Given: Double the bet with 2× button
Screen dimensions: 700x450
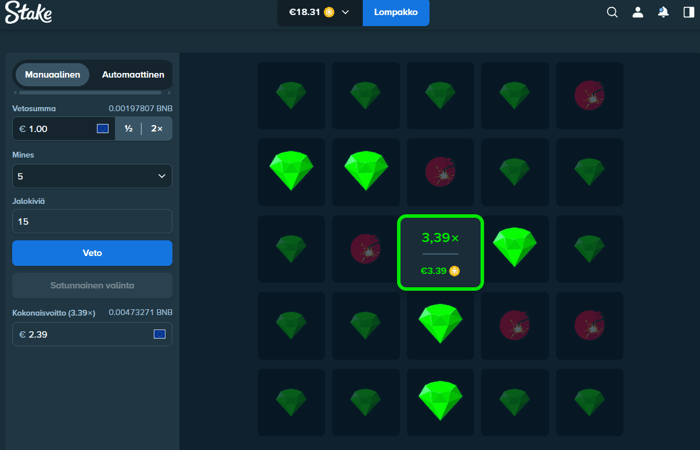Looking at the screenshot, I should (157, 129).
